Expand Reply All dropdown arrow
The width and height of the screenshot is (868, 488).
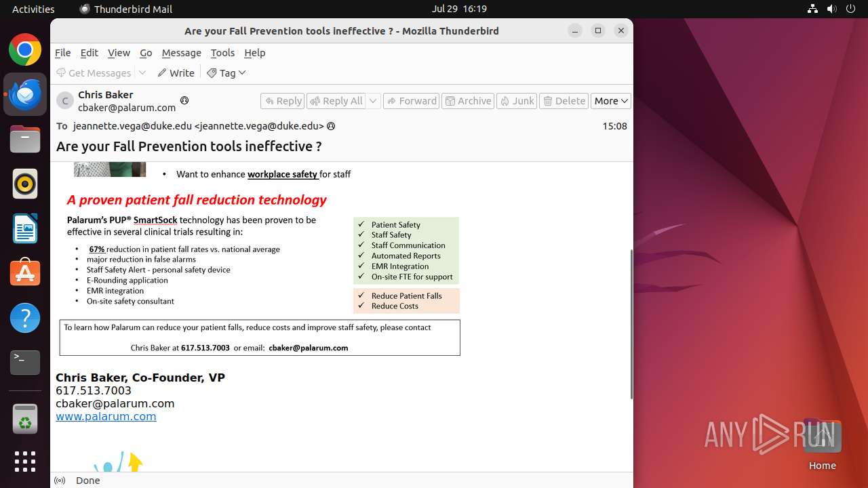coord(373,101)
